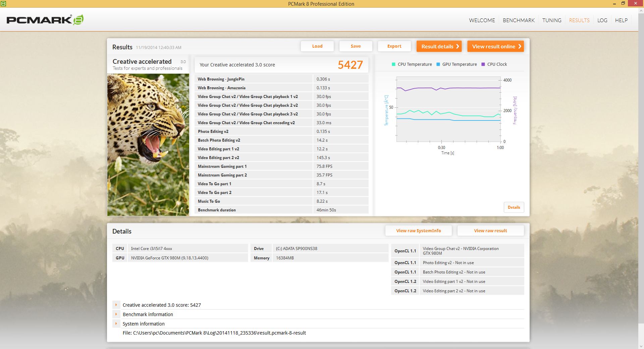Viewport: 644px width, 349px height.
Task: Click the ADATA SP900NS38 drive value
Action: pos(297,249)
